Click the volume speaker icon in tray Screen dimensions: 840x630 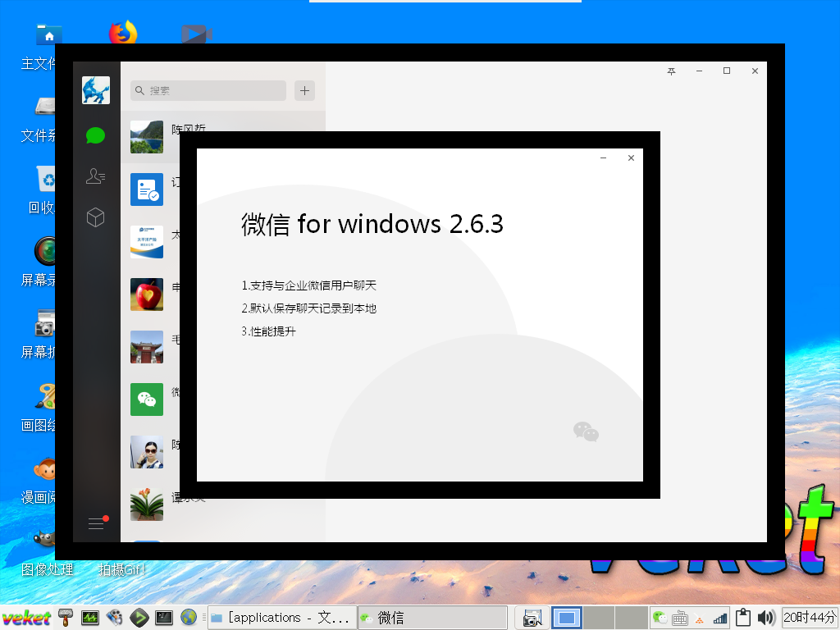coord(766,618)
